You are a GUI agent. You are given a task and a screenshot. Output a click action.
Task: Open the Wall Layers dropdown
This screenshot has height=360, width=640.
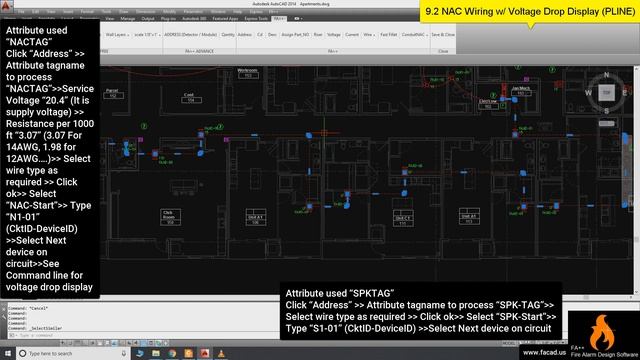(118, 35)
